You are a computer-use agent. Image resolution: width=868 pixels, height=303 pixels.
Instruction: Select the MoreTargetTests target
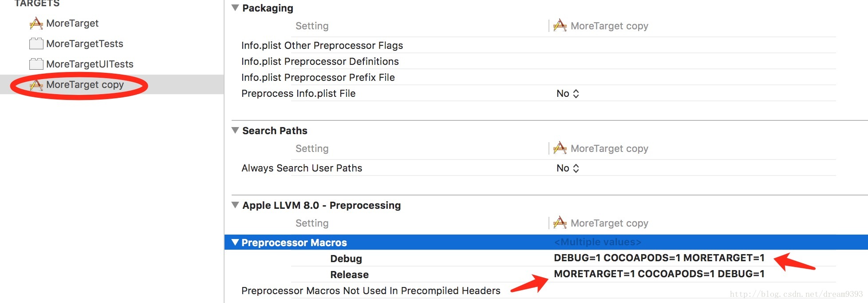[85, 44]
